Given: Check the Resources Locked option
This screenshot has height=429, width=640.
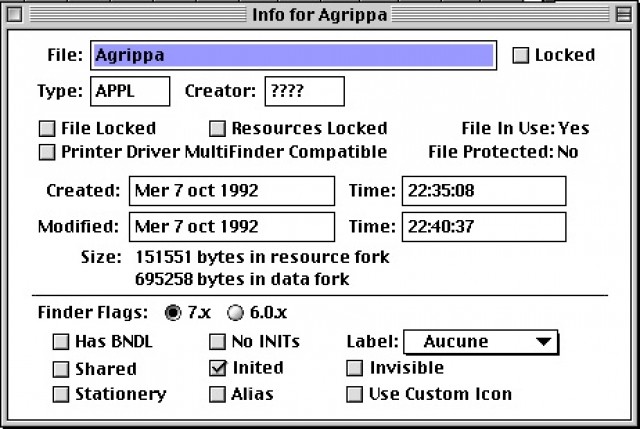Looking at the screenshot, I should [218, 128].
